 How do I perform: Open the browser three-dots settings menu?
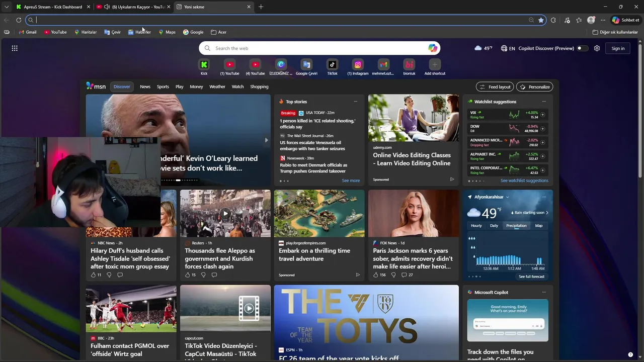click(x=603, y=20)
